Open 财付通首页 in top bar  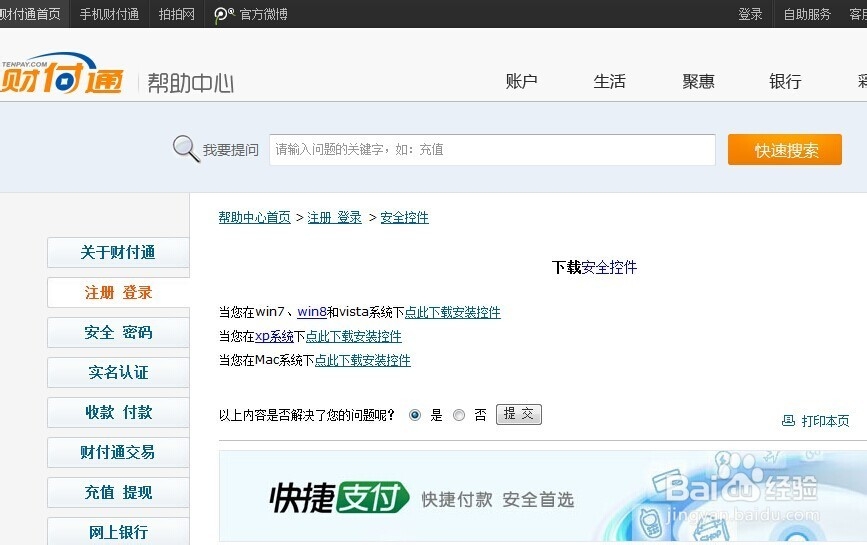point(30,14)
